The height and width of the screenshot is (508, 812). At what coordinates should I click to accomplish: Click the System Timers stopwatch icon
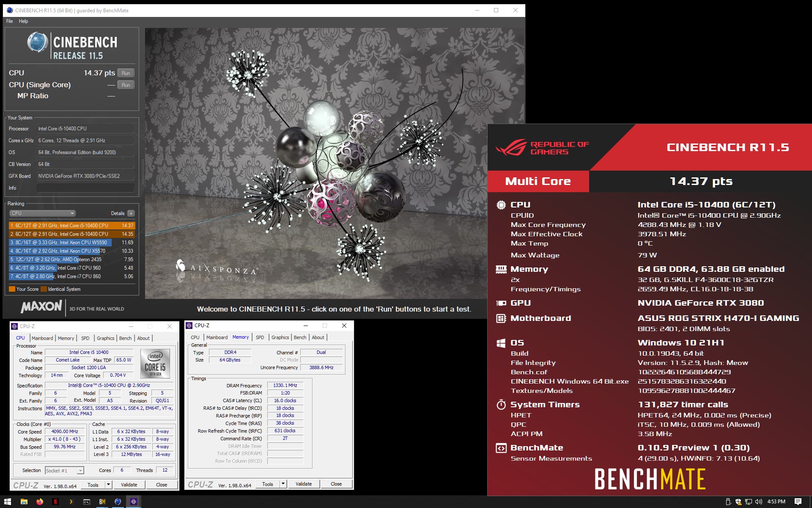coord(501,405)
